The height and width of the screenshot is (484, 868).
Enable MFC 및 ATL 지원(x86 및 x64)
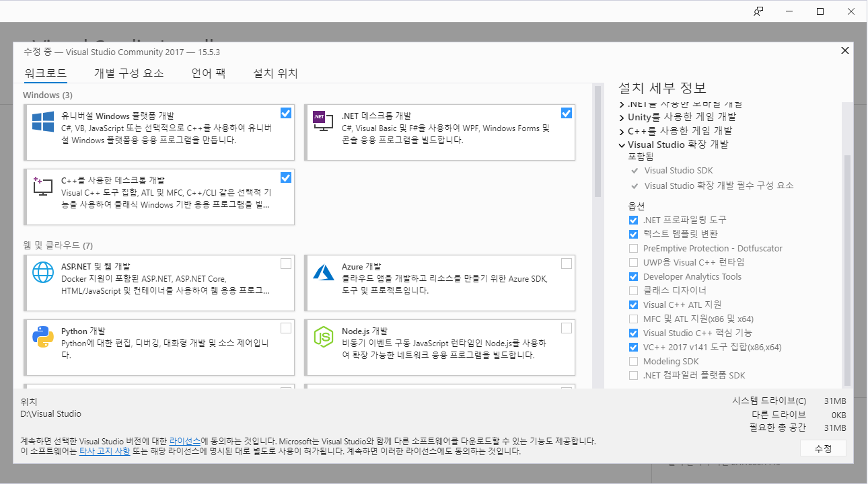633,319
